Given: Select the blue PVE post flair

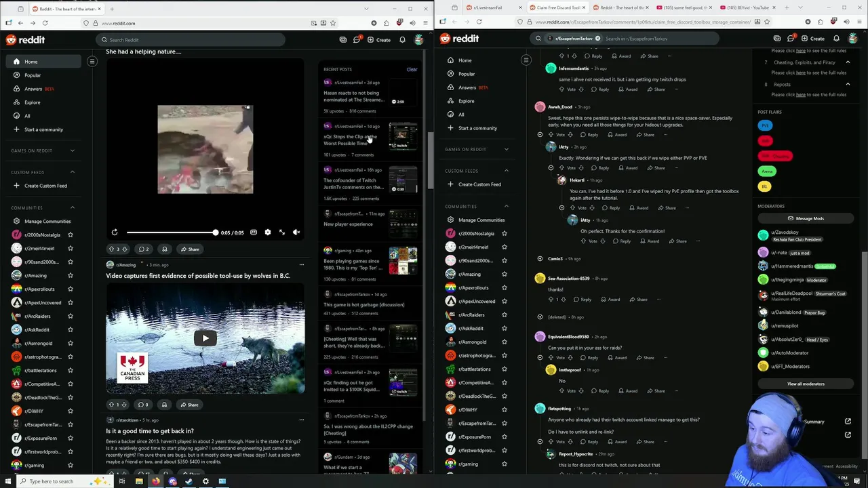Looking at the screenshot, I should 765,125.
